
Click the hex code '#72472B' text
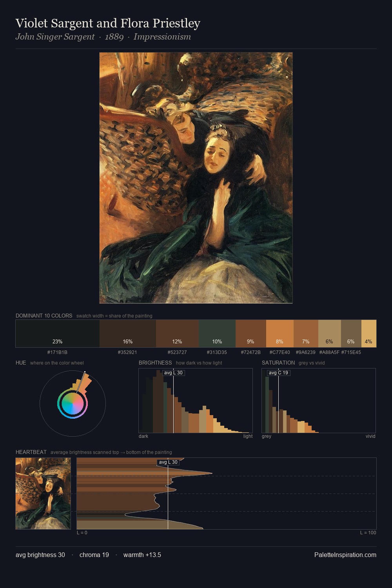pos(251,352)
